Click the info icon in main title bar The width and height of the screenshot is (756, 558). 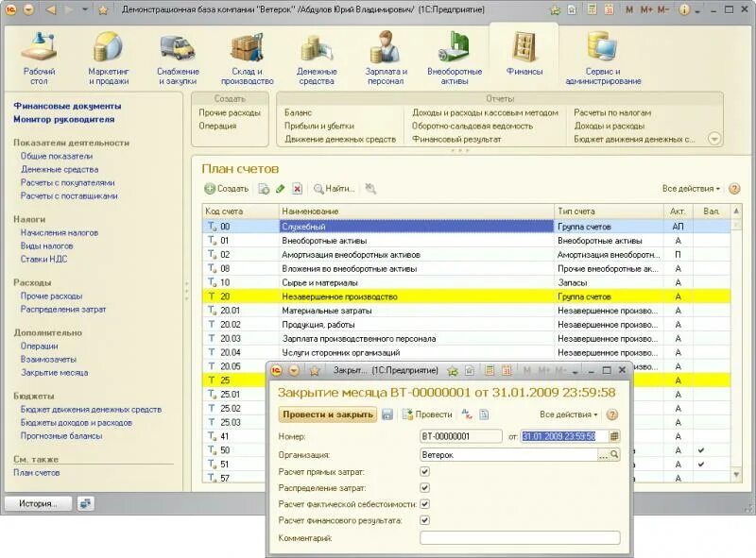point(684,9)
